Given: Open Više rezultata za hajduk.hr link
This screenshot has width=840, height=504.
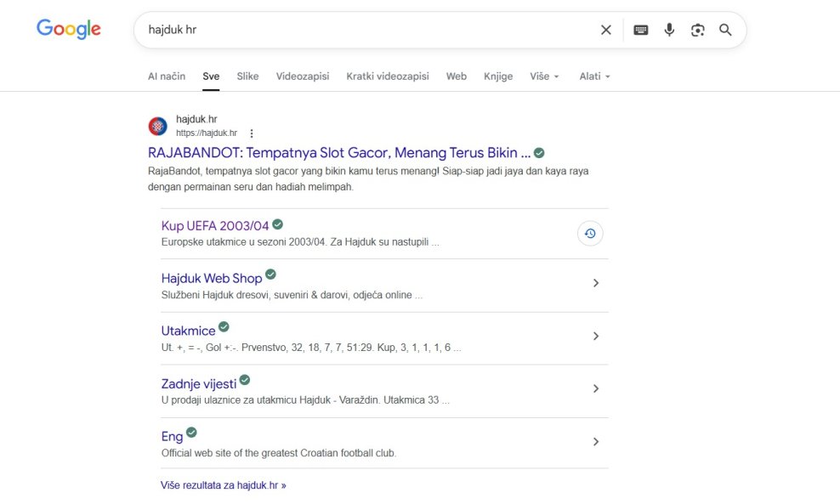Looking at the screenshot, I should pyautogui.click(x=224, y=485).
